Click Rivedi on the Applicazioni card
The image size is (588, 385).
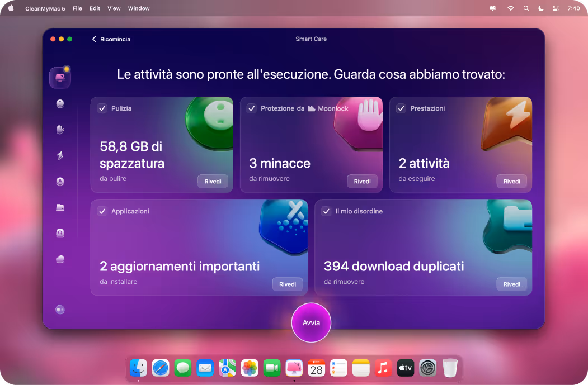click(288, 284)
